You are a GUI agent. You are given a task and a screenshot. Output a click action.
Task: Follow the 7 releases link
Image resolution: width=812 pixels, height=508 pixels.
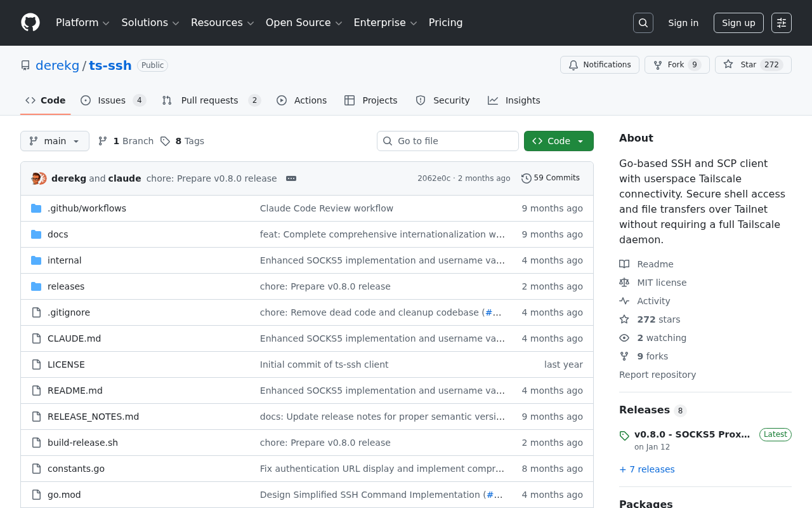[x=646, y=469]
